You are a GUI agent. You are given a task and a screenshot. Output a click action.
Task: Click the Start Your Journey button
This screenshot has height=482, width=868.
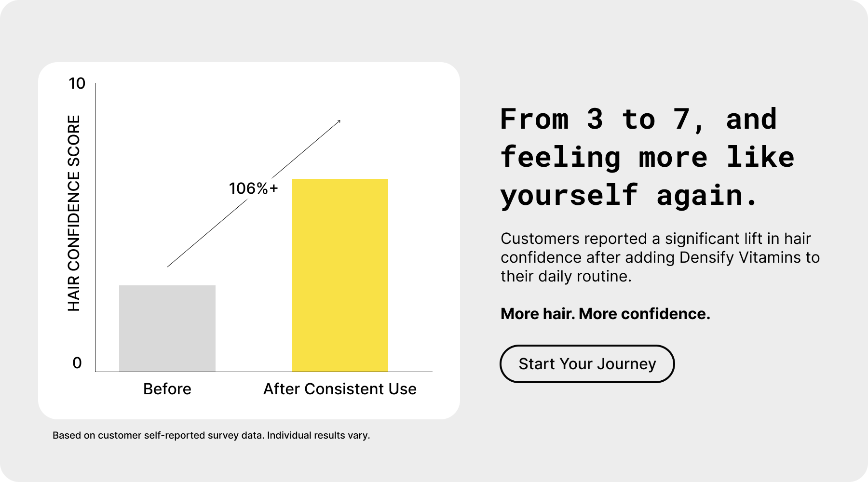click(x=587, y=364)
